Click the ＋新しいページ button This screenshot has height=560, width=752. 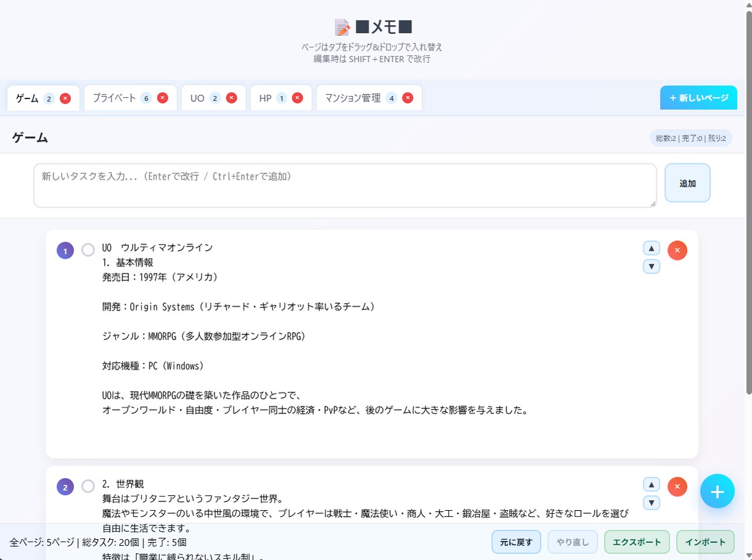(x=698, y=98)
